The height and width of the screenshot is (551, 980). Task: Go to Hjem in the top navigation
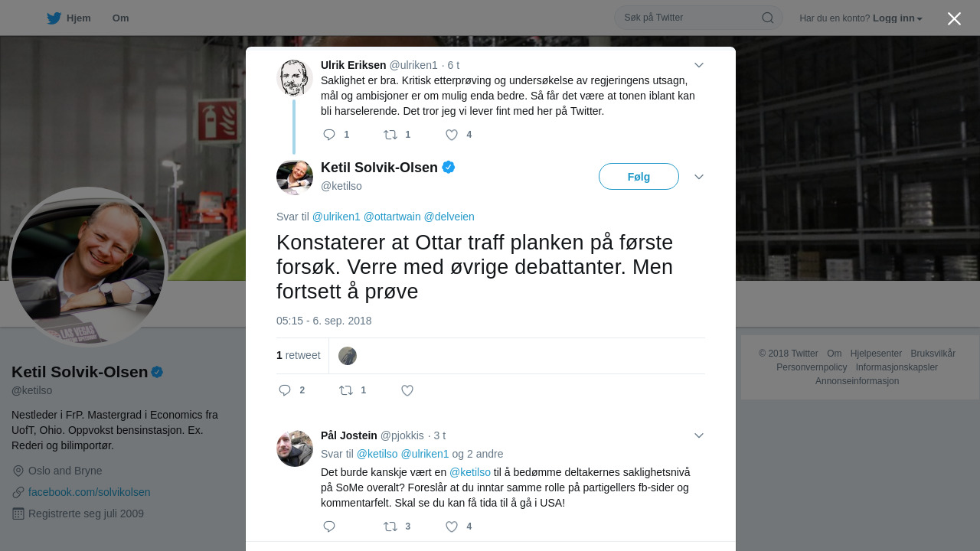(69, 18)
